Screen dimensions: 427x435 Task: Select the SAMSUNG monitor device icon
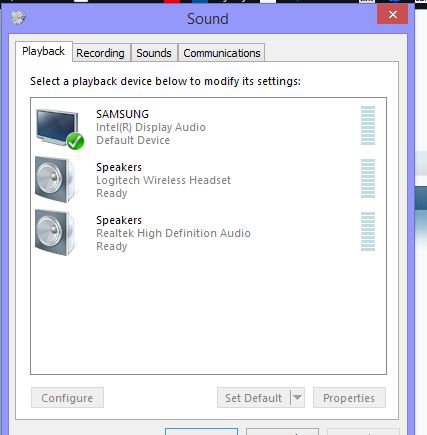pos(57,128)
